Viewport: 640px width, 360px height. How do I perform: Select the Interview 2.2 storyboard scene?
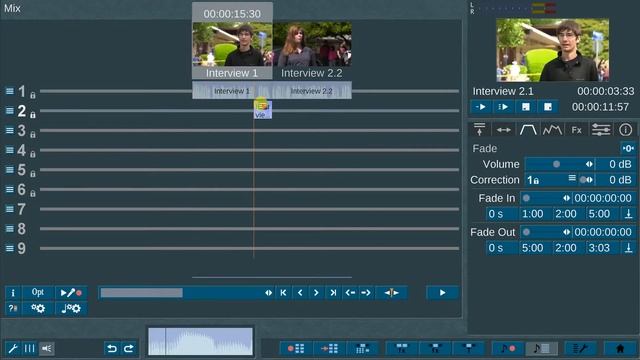point(312,50)
